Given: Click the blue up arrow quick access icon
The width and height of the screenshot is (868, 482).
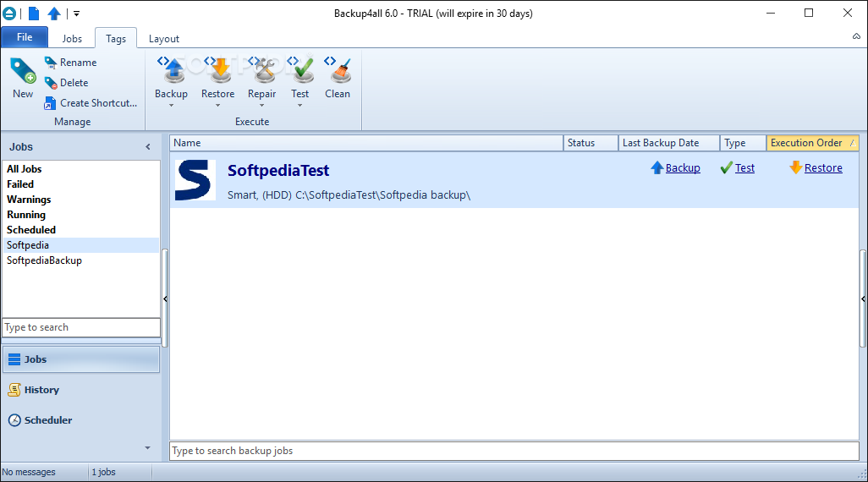Looking at the screenshot, I should point(54,13).
